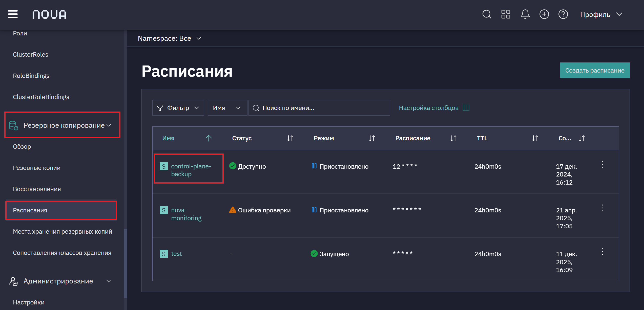The width and height of the screenshot is (644, 310).
Task: Click schedule value "12 * * * *"
Action: click(x=405, y=166)
